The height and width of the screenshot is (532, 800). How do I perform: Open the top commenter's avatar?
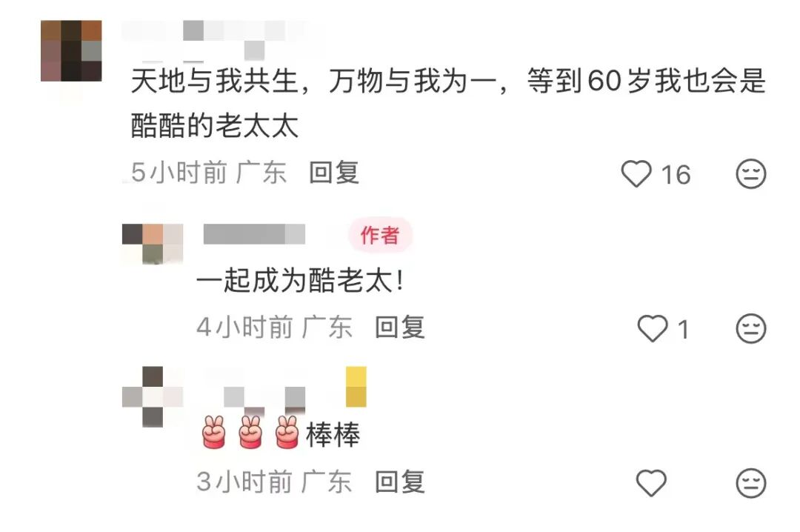(71, 50)
